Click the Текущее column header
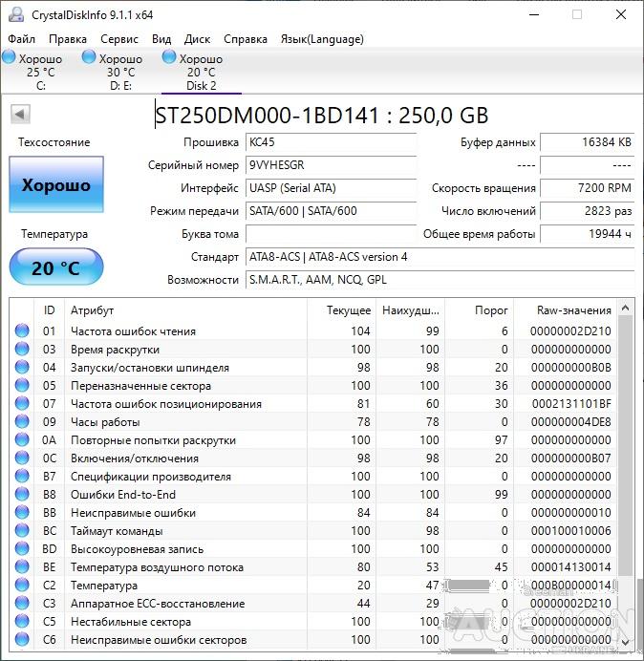The width and height of the screenshot is (644, 661). click(x=342, y=310)
